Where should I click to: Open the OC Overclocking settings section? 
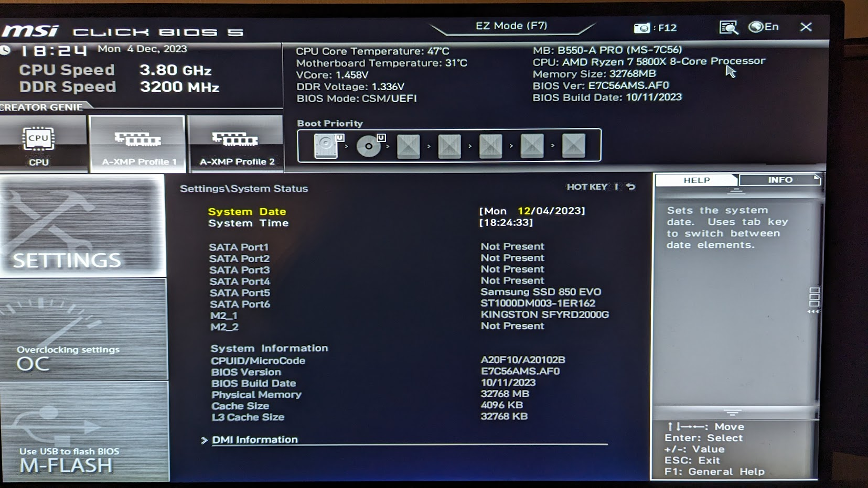click(x=83, y=330)
